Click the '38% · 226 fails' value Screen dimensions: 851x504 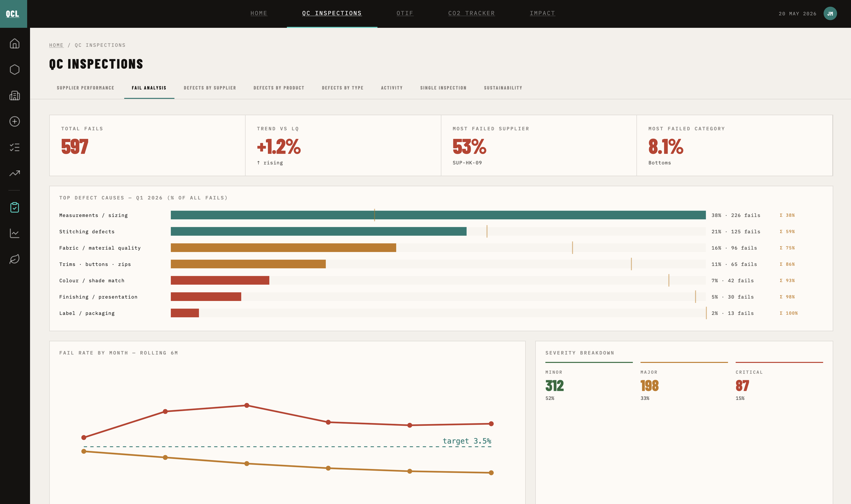736,215
